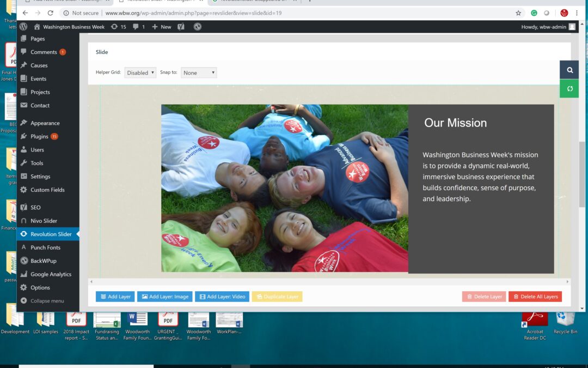This screenshot has width=588, height=368.
Task: Click the Yoast SEO icon in admin bar
Action: tap(181, 27)
